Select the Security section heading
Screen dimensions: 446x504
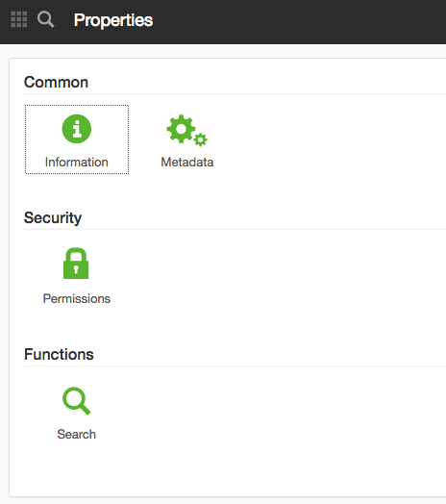pos(53,218)
